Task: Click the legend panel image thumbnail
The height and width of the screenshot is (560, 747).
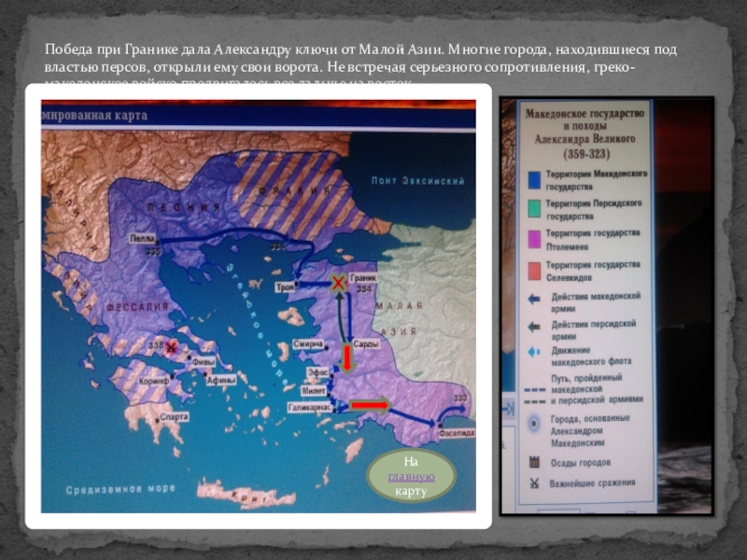Action: pyautogui.click(x=606, y=306)
